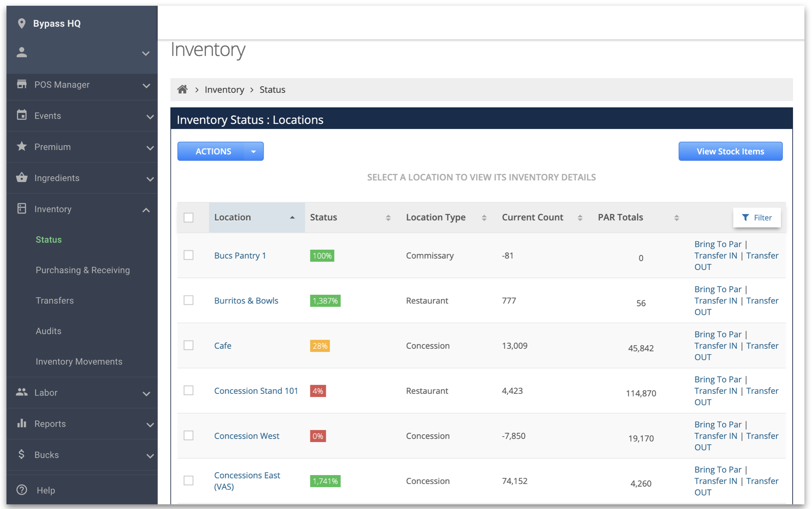
Task: Click the green 1,387% status badge
Action: pos(325,301)
